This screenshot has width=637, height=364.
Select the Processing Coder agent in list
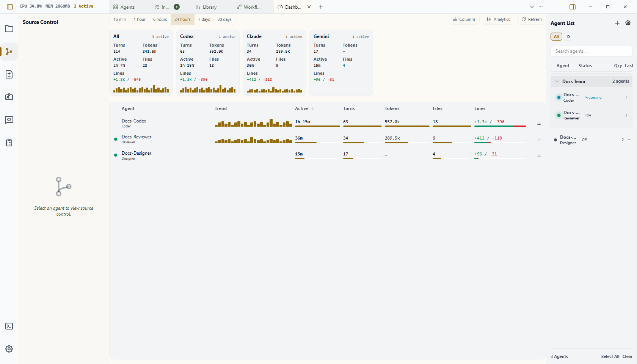[591, 97]
